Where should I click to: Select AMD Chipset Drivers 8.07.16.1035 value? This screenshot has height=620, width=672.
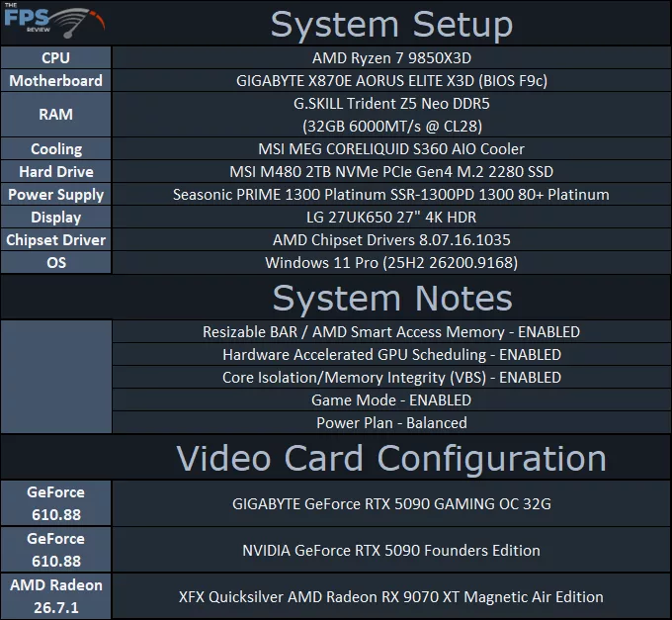click(391, 239)
